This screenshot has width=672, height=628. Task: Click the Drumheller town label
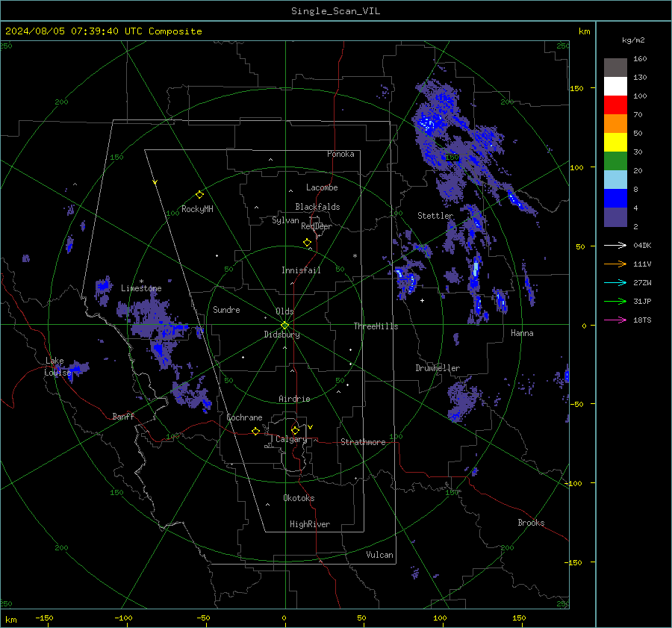click(438, 368)
